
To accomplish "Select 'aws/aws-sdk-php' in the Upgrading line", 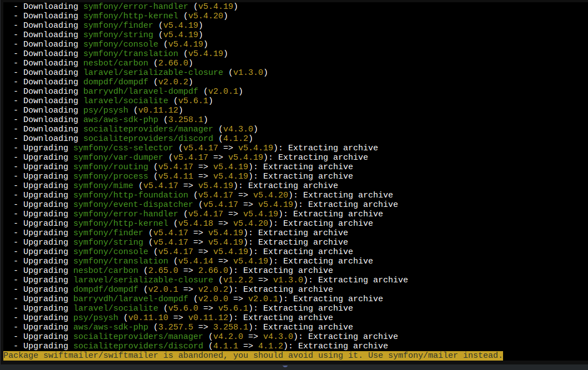I will [x=110, y=327].
